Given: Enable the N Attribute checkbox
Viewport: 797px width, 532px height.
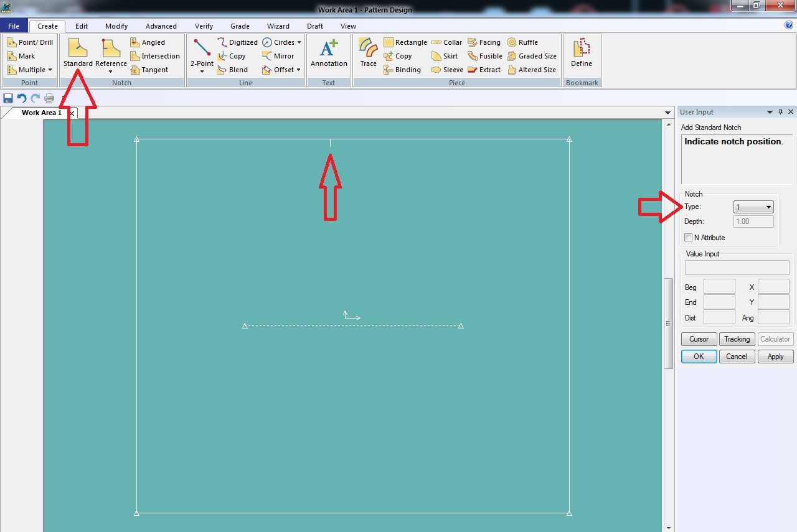Looking at the screenshot, I should click(x=688, y=238).
